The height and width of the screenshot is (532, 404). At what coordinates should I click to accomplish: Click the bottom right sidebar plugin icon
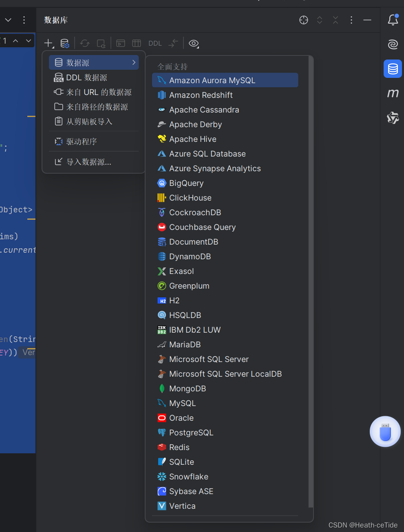tap(393, 118)
